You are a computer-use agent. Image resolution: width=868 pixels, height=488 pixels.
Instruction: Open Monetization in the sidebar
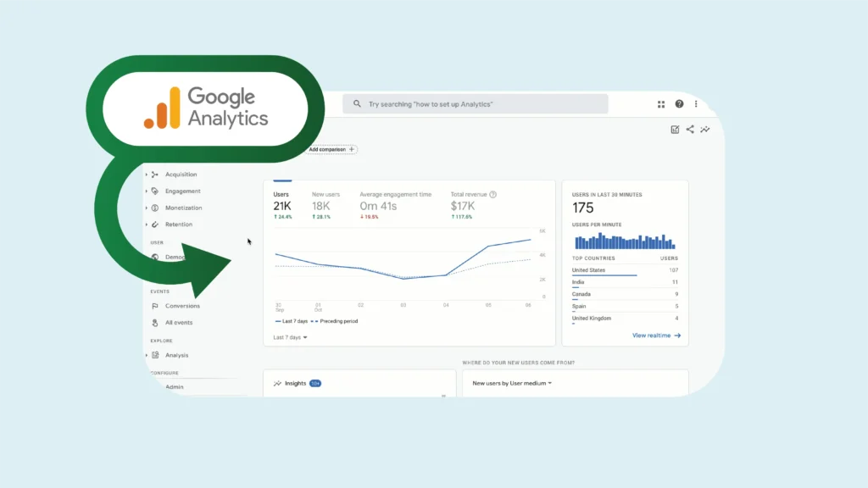click(183, 208)
